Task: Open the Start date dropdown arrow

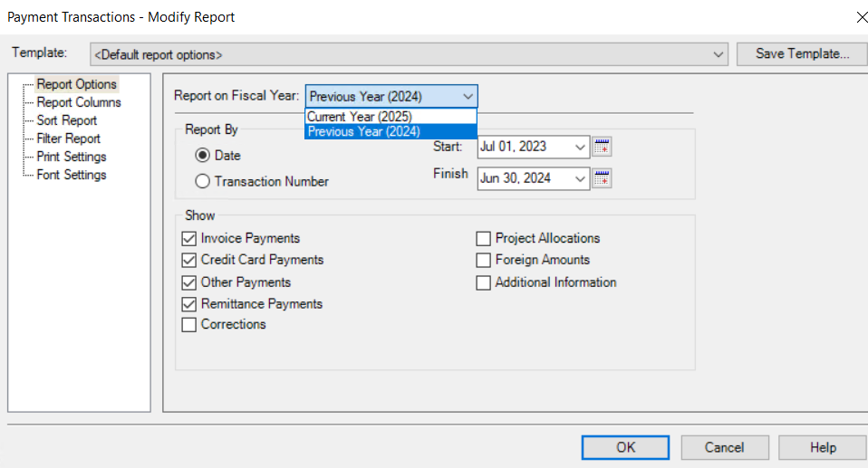Action: coord(580,147)
